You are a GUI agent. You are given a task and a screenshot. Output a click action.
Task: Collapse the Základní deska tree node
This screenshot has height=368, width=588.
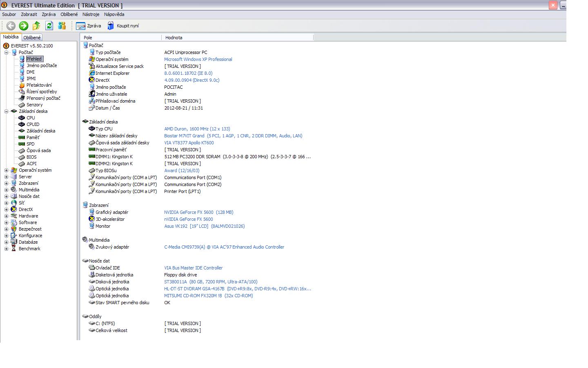pos(7,111)
